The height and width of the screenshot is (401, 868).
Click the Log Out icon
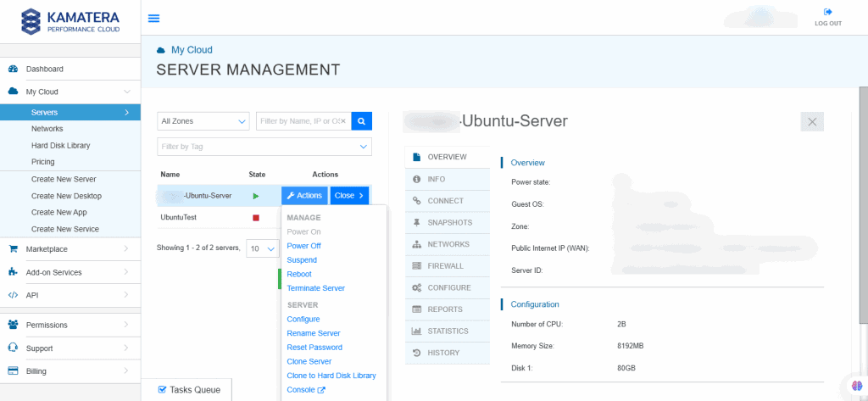click(x=828, y=12)
